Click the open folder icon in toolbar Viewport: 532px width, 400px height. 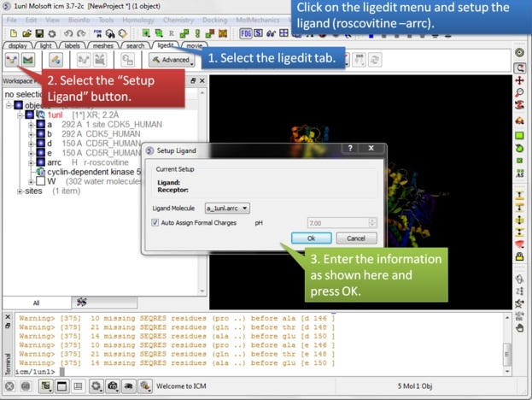[27, 33]
